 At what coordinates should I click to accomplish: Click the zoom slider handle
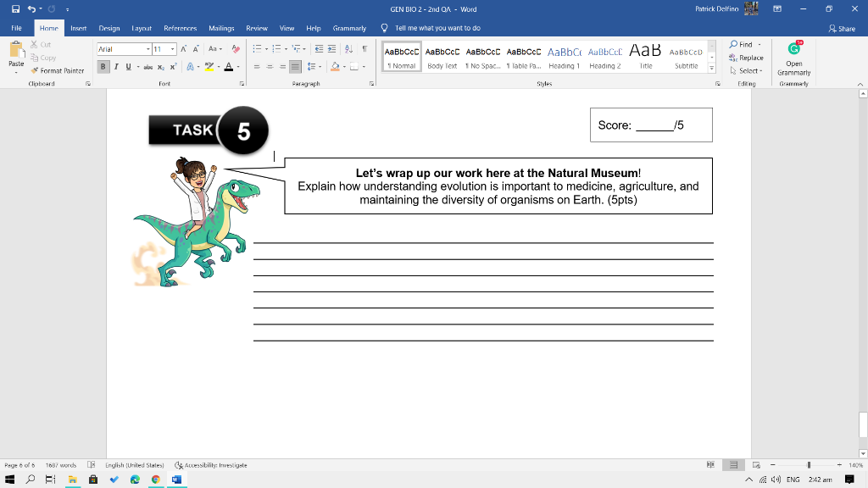809,465
